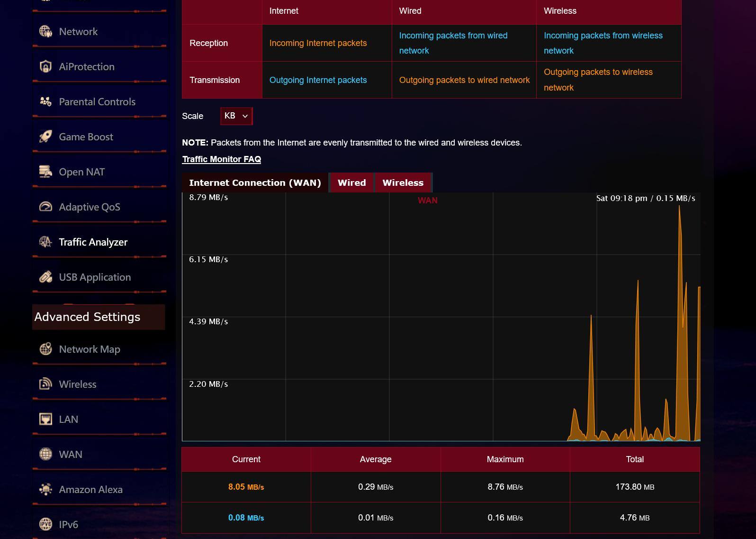Select Internet Connection (WAN) tab

255,183
